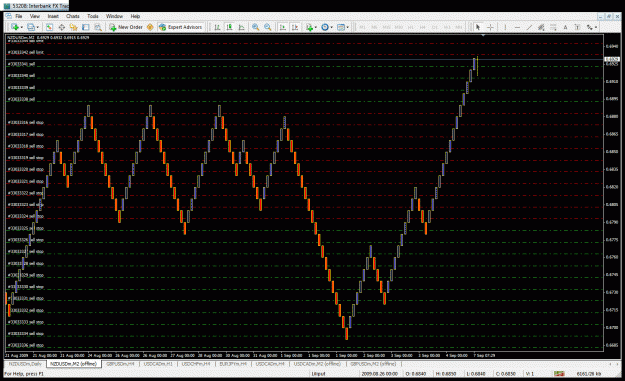Select the horizontal line tool
This screenshot has width=625, height=381.
pyautogui.click(x=517, y=27)
